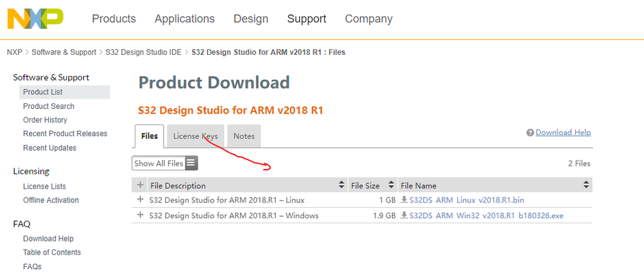Viewport: 644px width, 280px height.
Task: Open the Company menu
Action: pyautogui.click(x=368, y=19)
